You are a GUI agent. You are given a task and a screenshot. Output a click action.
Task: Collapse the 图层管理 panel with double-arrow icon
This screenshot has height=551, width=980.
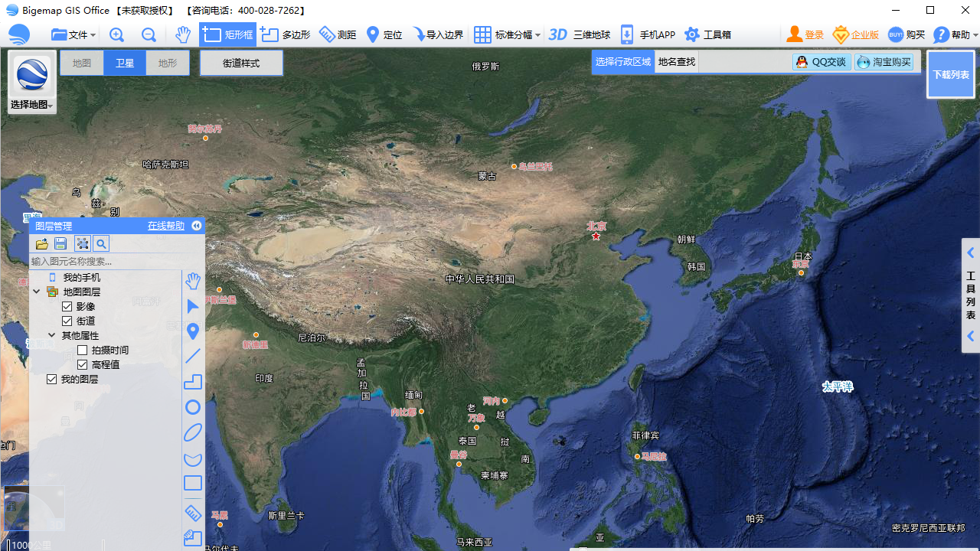[197, 226]
